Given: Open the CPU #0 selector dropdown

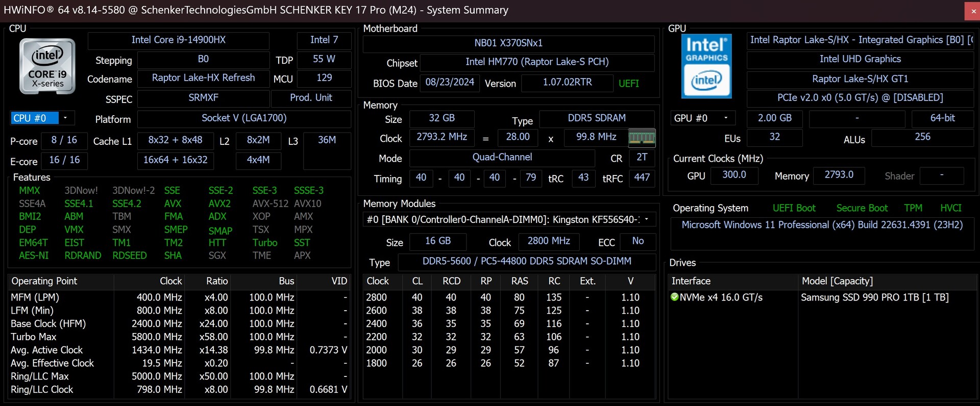Looking at the screenshot, I should [x=65, y=118].
